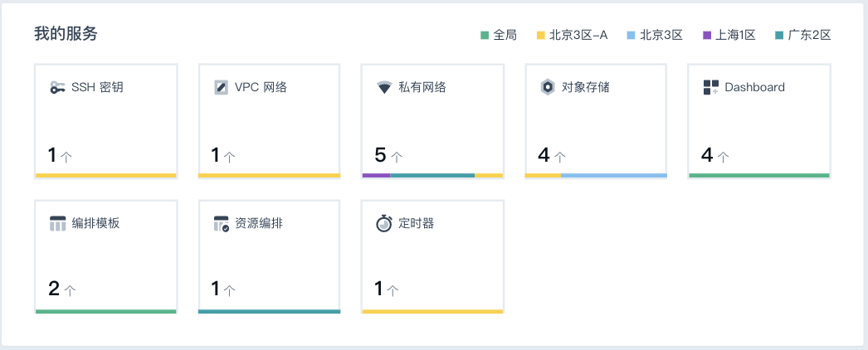The height and width of the screenshot is (350, 868).
Task: Open the 私有网络 service title
Action: pos(422,87)
